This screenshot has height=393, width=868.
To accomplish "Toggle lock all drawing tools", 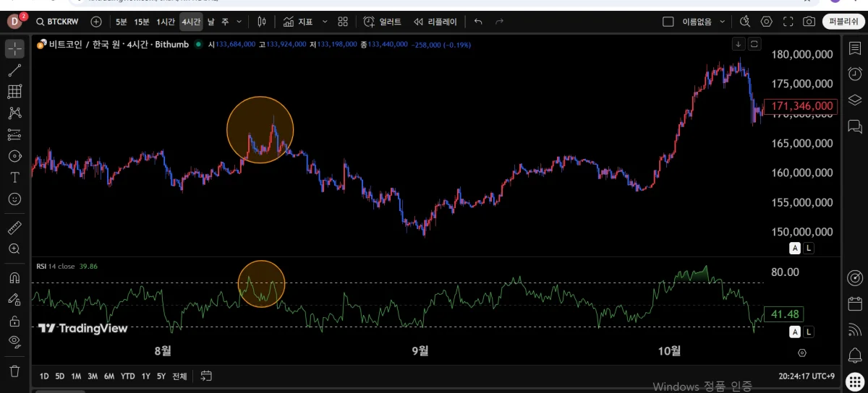I will [x=14, y=321].
